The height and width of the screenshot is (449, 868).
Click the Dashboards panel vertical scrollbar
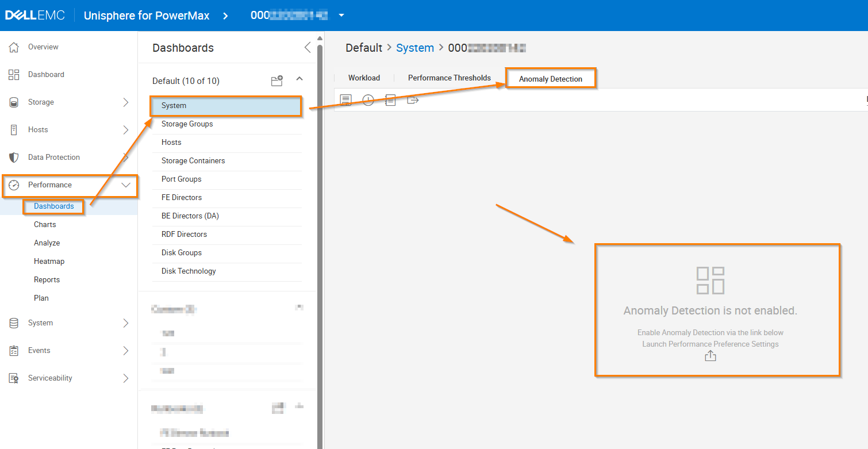coord(320,230)
